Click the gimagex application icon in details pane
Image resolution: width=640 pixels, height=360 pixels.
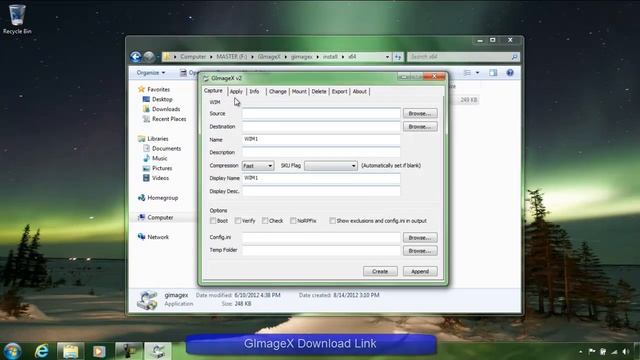click(147, 300)
